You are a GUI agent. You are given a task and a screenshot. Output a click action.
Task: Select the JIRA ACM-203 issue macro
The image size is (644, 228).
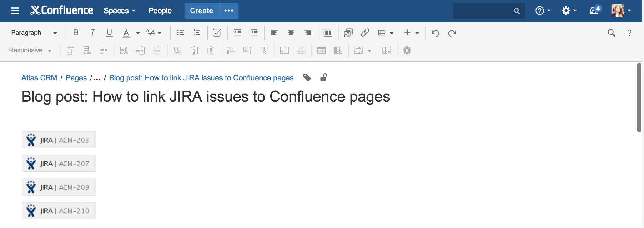click(x=59, y=140)
